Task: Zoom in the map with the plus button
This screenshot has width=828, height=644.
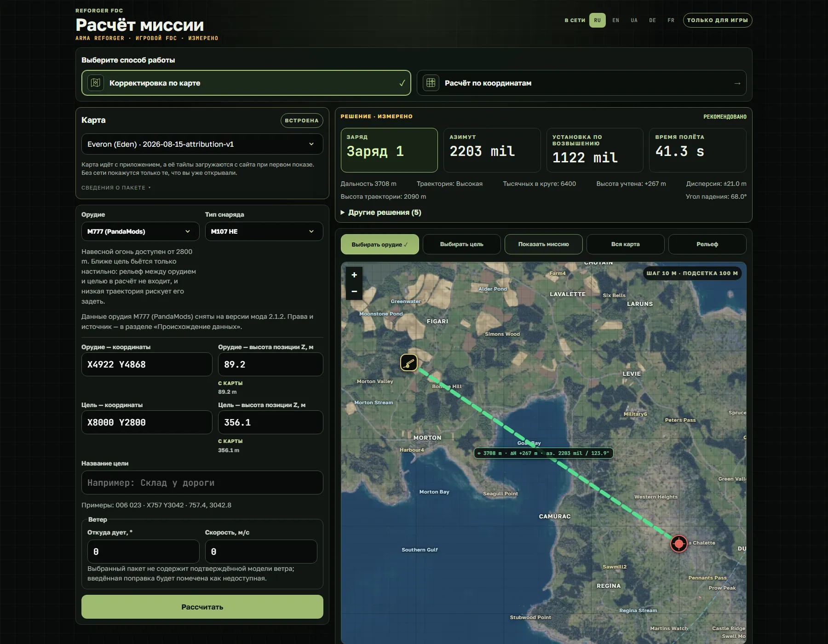Action: click(354, 275)
